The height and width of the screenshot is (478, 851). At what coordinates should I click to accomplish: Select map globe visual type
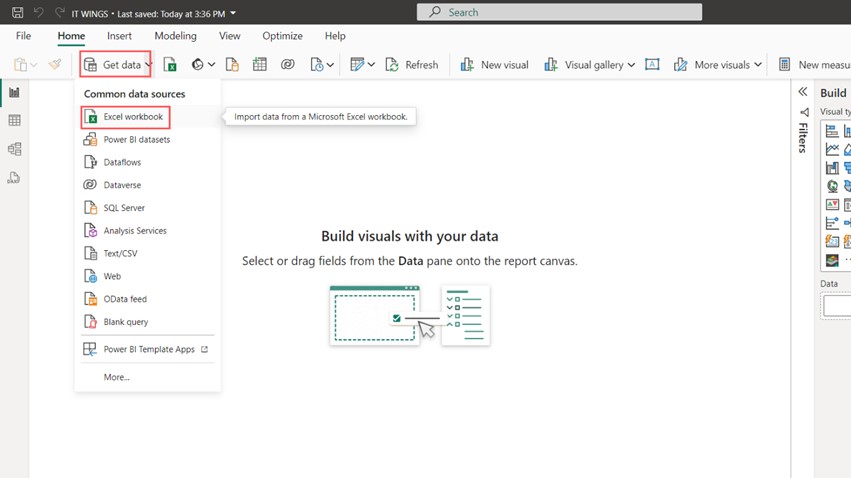click(x=832, y=186)
